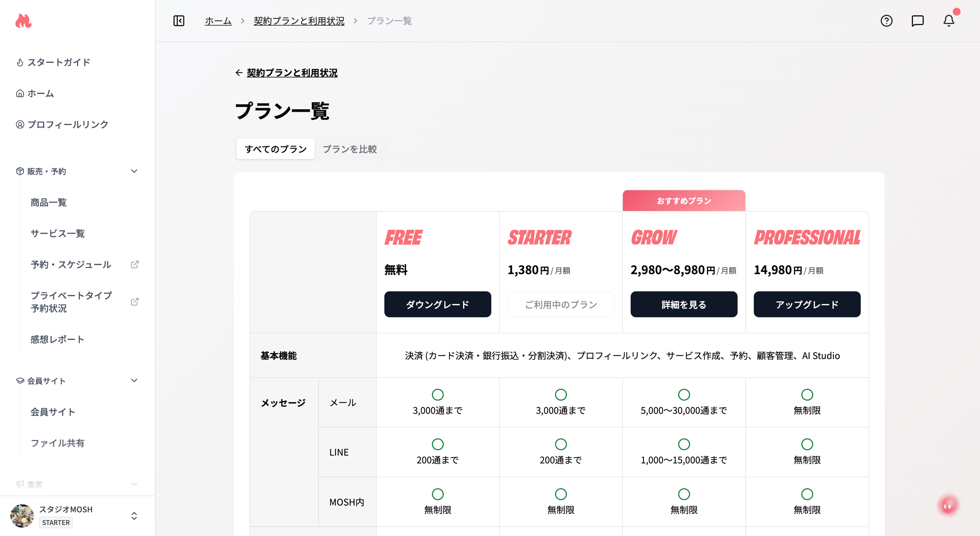The width and height of the screenshot is (980, 536).
Task: Click the STARTER badge under スタジオMOSH
Action: coord(56,523)
